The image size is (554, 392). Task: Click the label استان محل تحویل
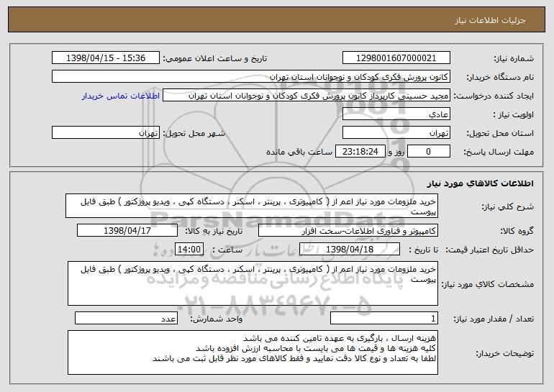(500, 134)
